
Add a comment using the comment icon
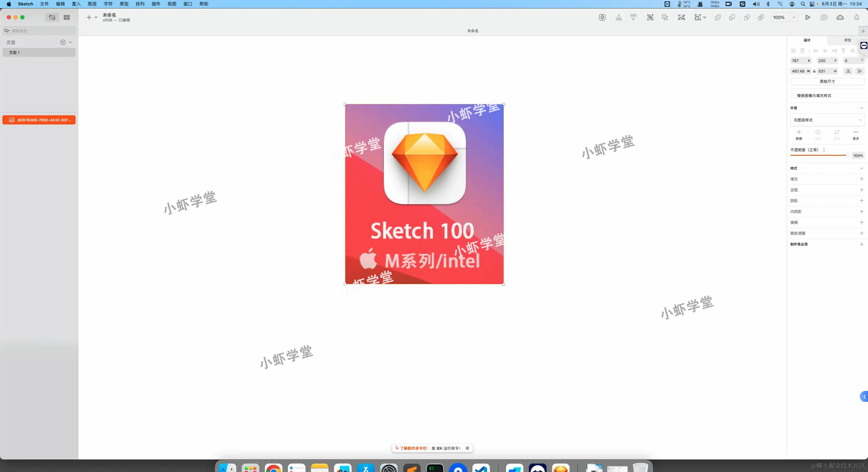(824, 17)
